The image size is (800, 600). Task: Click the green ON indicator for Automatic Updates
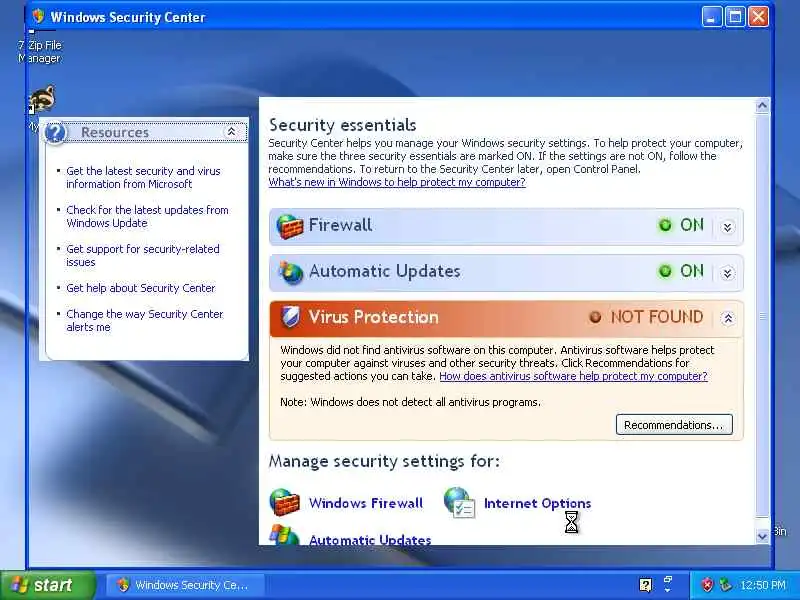[x=665, y=271]
